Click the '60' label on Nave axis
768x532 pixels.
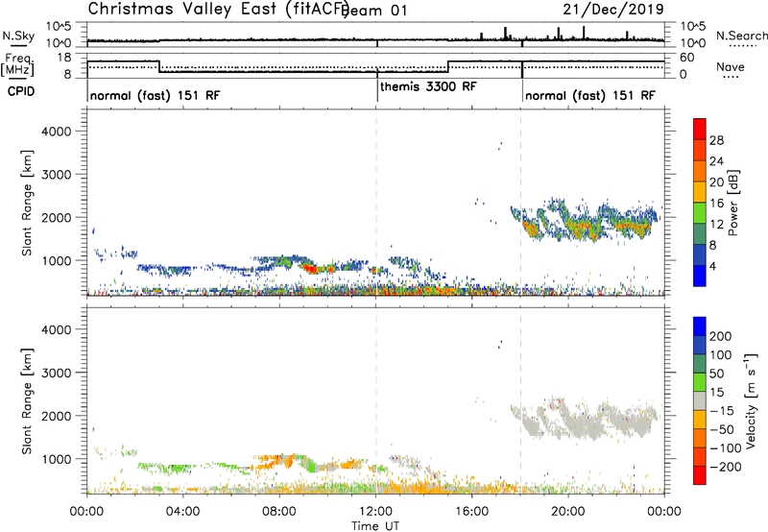686,58
